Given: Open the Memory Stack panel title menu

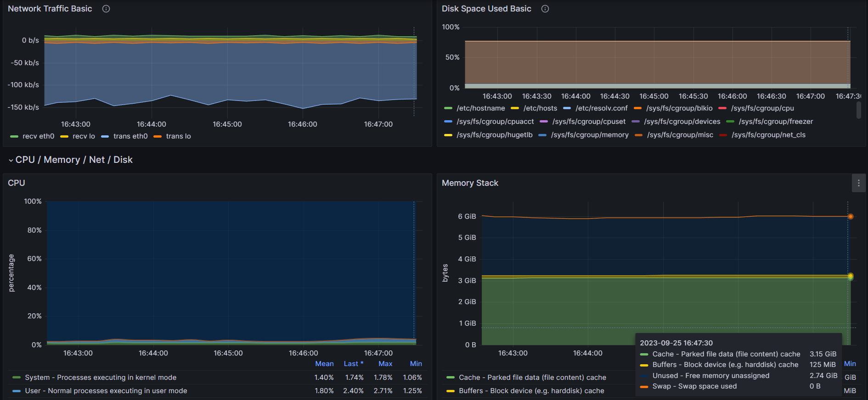Looking at the screenshot, I should (x=470, y=183).
